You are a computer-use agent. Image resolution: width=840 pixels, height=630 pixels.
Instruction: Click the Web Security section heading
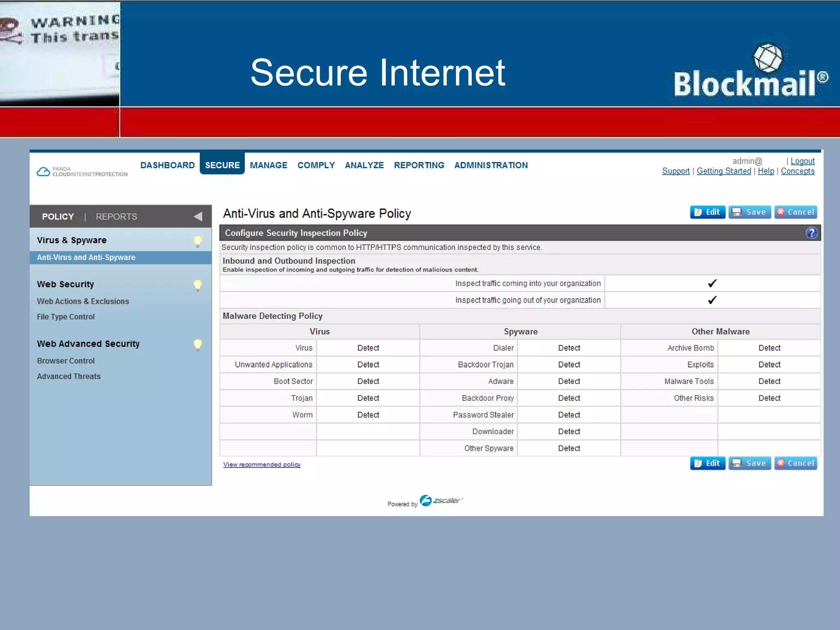pyautogui.click(x=65, y=284)
